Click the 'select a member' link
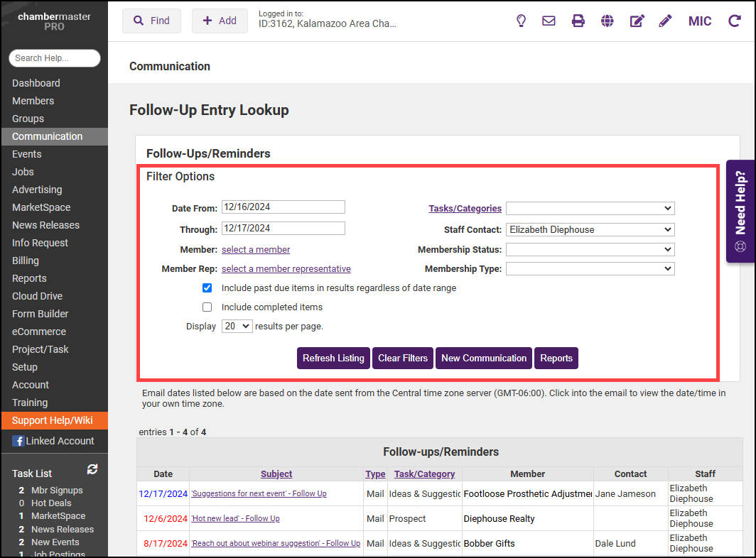Viewport: 756px width, 558px height. pyautogui.click(x=256, y=249)
